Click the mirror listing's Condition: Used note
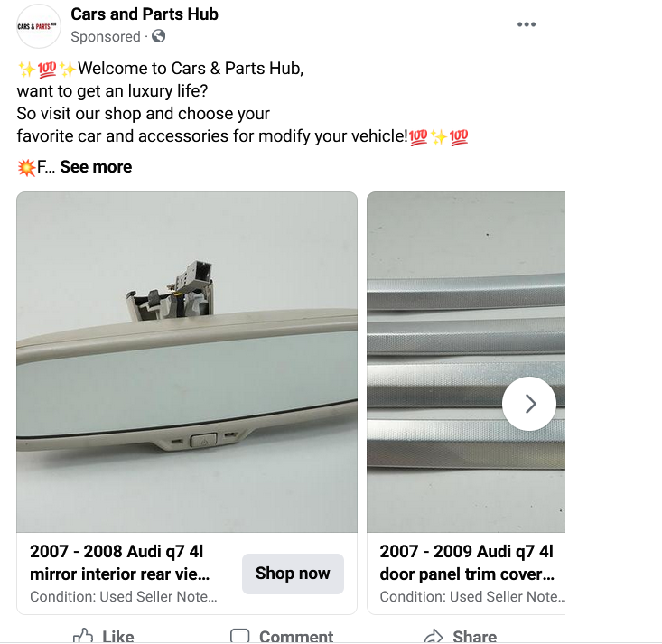The height and width of the screenshot is (644, 662). point(124,597)
